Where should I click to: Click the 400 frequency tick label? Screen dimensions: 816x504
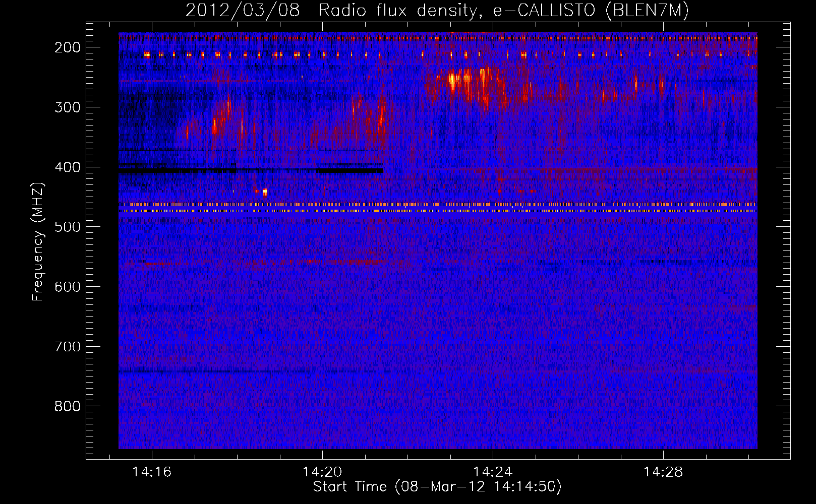(68, 167)
